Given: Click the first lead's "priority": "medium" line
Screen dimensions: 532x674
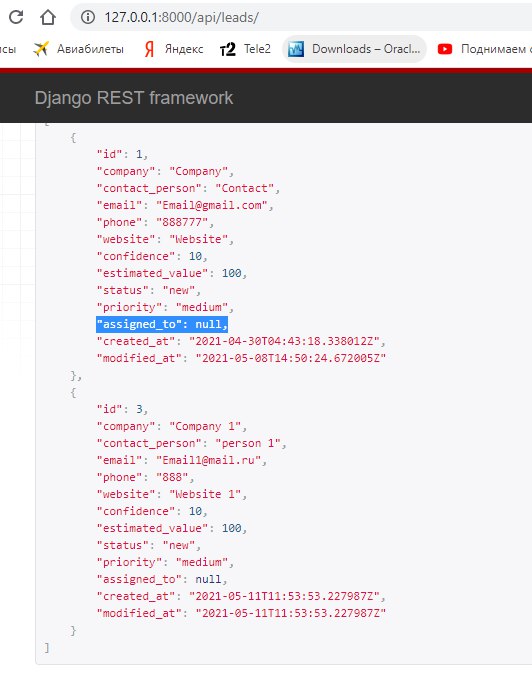Looking at the screenshot, I should click(165, 307).
